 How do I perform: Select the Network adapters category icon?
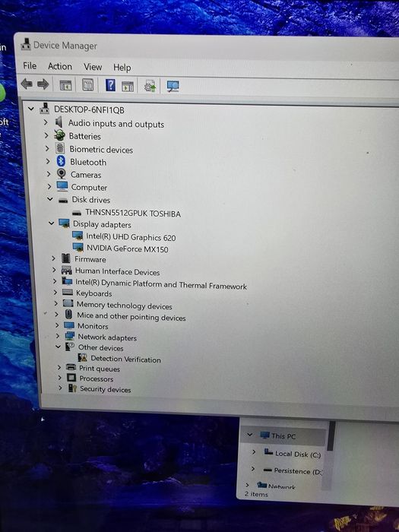tap(70, 336)
